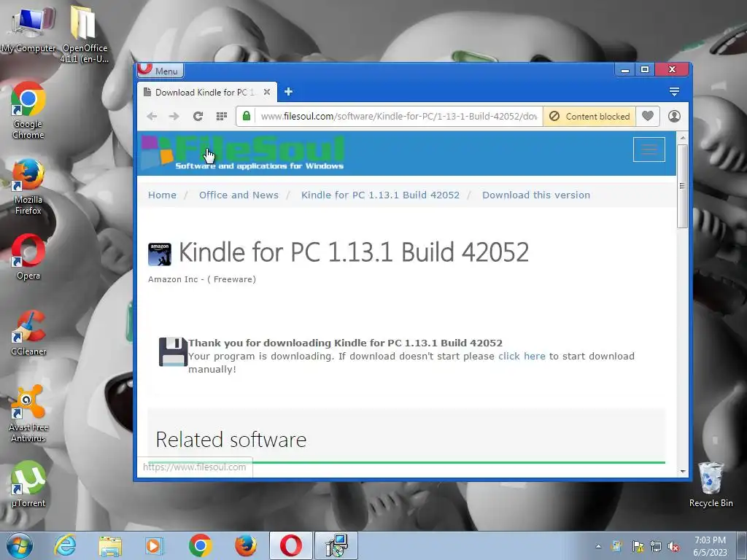Select the Mozilla Firefox desktop shortcut

[x=28, y=187]
